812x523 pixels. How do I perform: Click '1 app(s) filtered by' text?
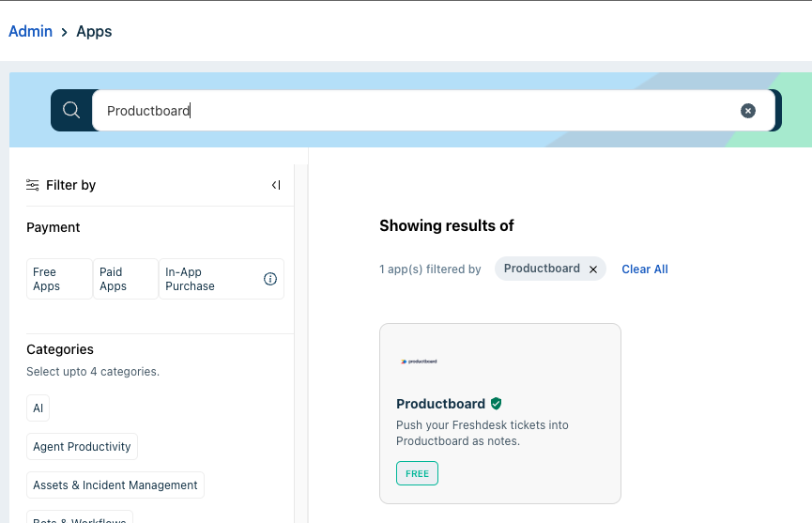point(430,269)
